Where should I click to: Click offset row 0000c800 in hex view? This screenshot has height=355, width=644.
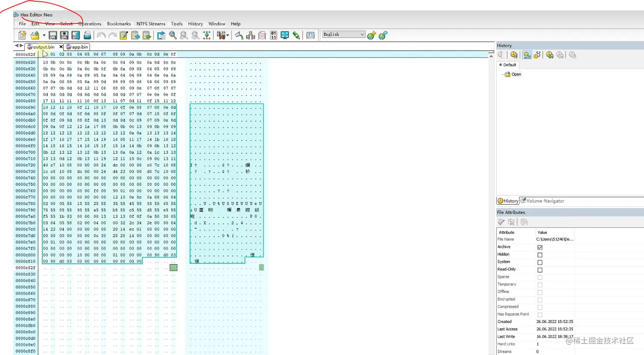tap(26, 255)
